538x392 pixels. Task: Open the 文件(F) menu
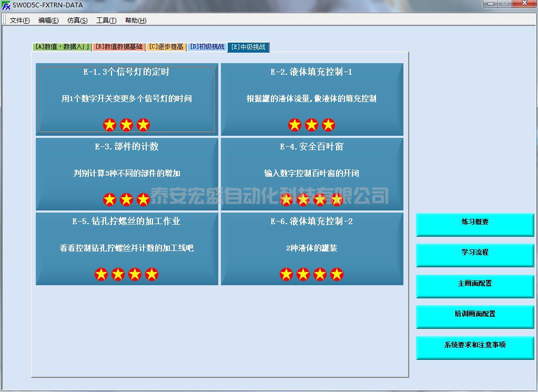point(20,21)
